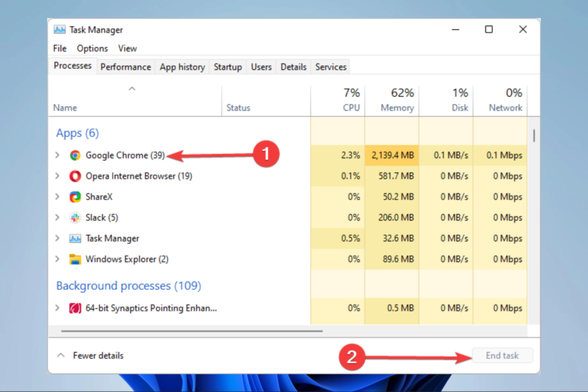Screen dimensions: 588x392
Task: Expand the Windows Explorer process group
Action: (x=57, y=259)
